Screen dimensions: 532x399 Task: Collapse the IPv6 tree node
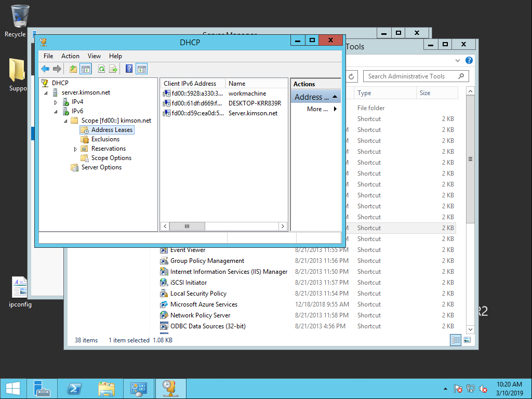click(x=56, y=111)
